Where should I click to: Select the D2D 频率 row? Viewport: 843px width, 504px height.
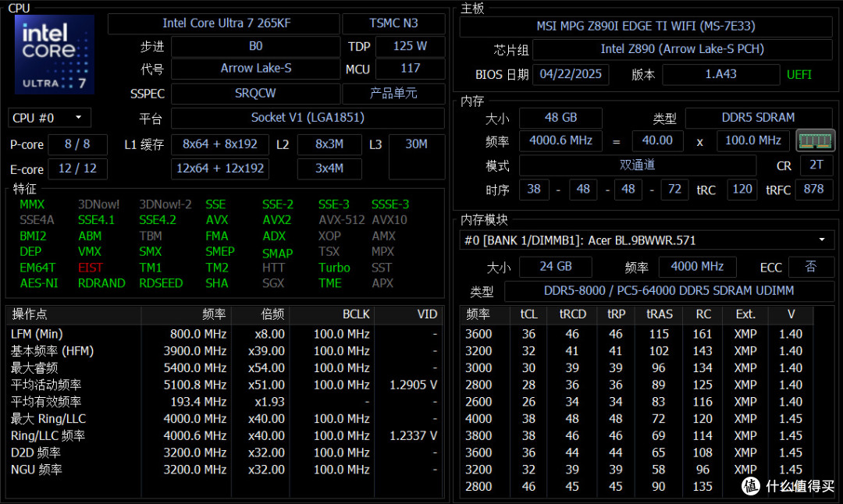pos(225,453)
